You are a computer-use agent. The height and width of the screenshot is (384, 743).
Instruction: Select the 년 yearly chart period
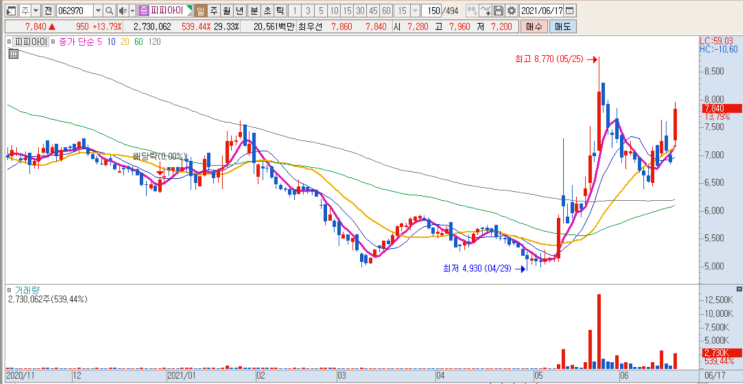point(239,10)
